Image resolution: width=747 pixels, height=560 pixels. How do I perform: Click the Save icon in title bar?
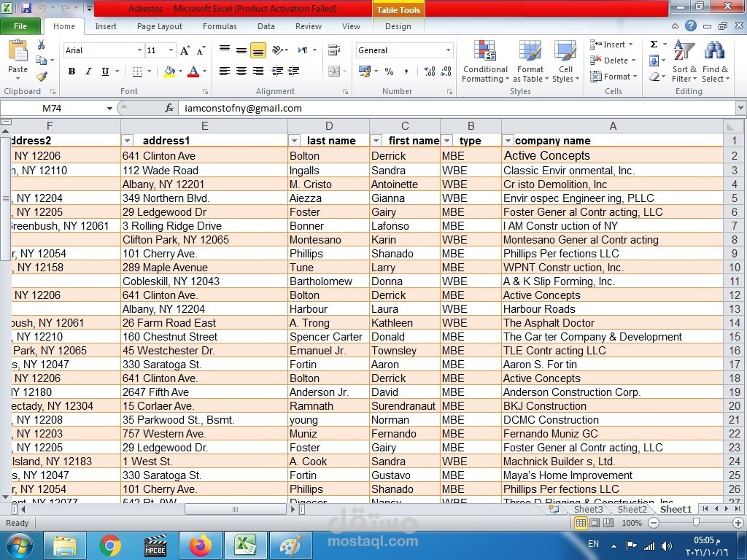click(26, 8)
